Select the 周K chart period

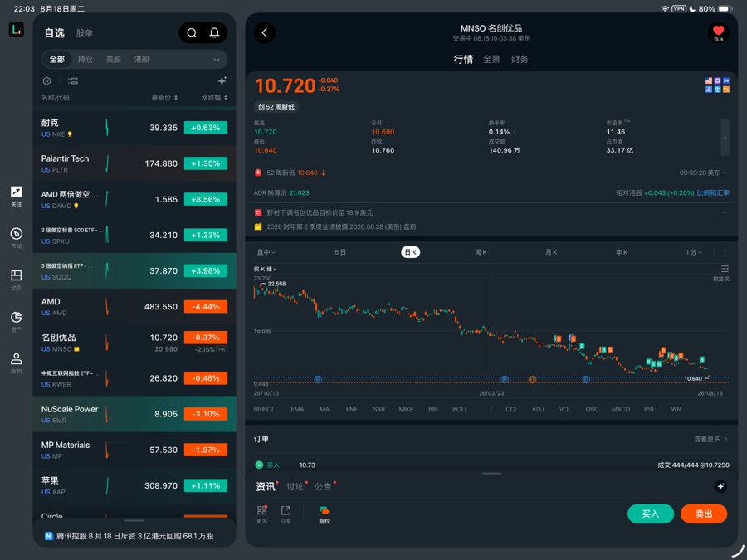pyautogui.click(x=481, y=252)
